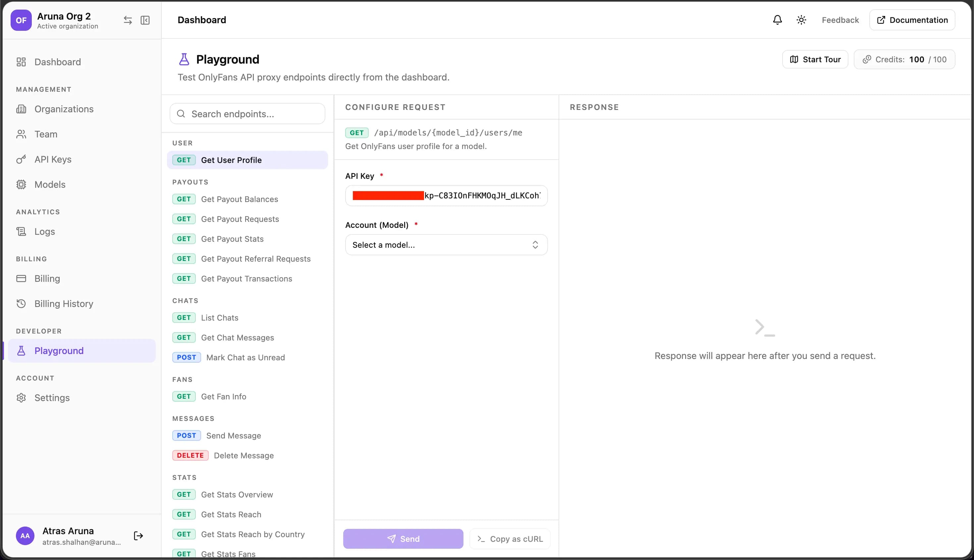Select the Get Payout Transactions endpoint

(x=247, y=279)
